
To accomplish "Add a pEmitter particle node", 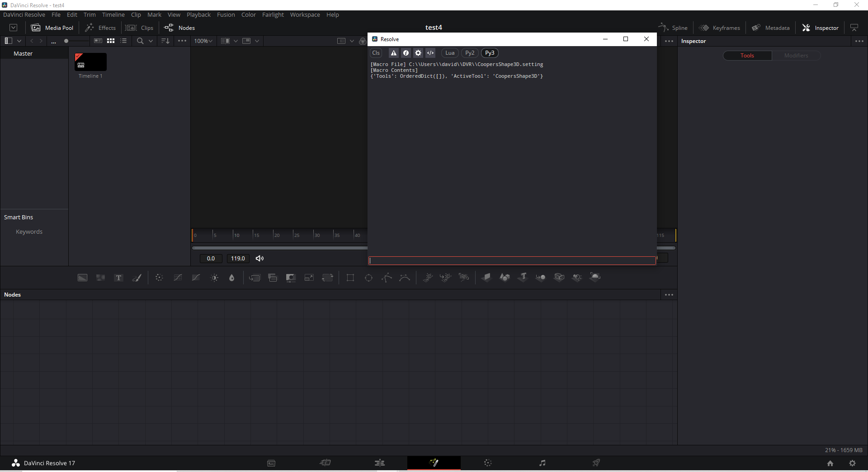I will coord(428,278).
